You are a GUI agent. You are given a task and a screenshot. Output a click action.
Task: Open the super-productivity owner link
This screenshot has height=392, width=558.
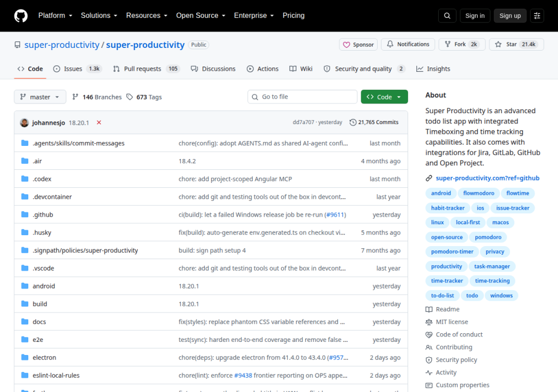pos(62,45)
